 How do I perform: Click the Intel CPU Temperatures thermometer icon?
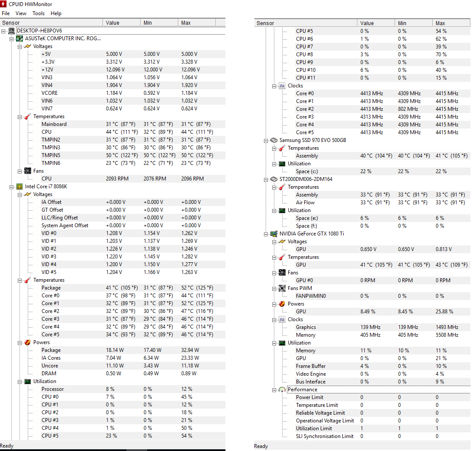pyautogui.click(x=28, y=280)
